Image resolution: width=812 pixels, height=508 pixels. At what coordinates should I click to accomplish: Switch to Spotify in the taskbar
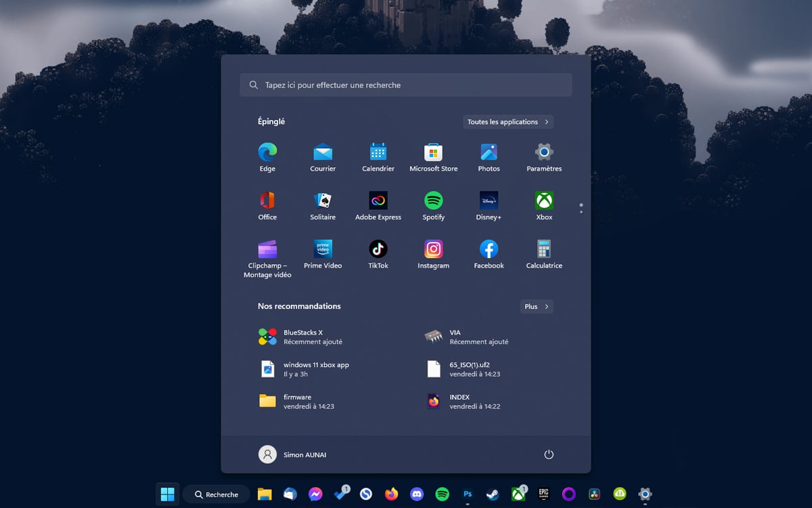pos(442,494)
